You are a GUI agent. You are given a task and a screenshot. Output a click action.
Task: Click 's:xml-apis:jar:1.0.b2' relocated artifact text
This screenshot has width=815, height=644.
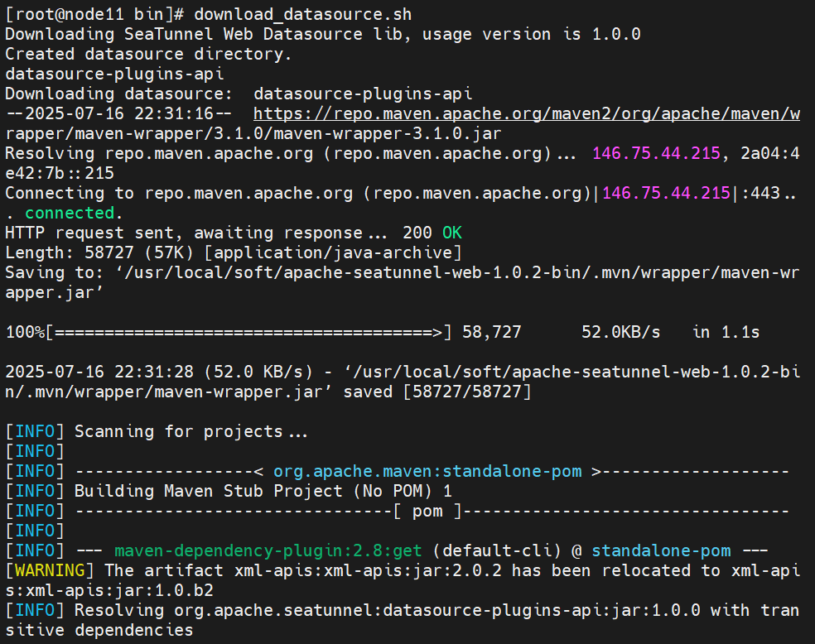[x=109, y=590]
